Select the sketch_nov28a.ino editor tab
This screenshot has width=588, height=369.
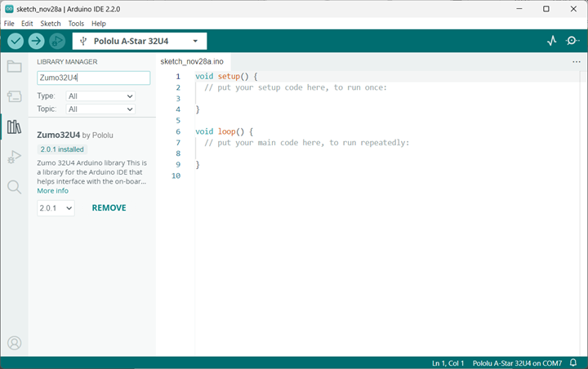click(192, 61)
